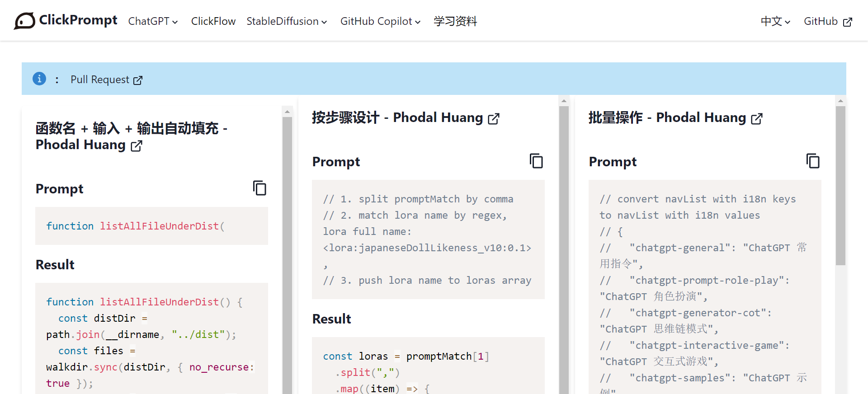Viewport: 868px width, 394px height.
Task: Copy the split promptMatch prompt
Action: (x=536, y=161)
